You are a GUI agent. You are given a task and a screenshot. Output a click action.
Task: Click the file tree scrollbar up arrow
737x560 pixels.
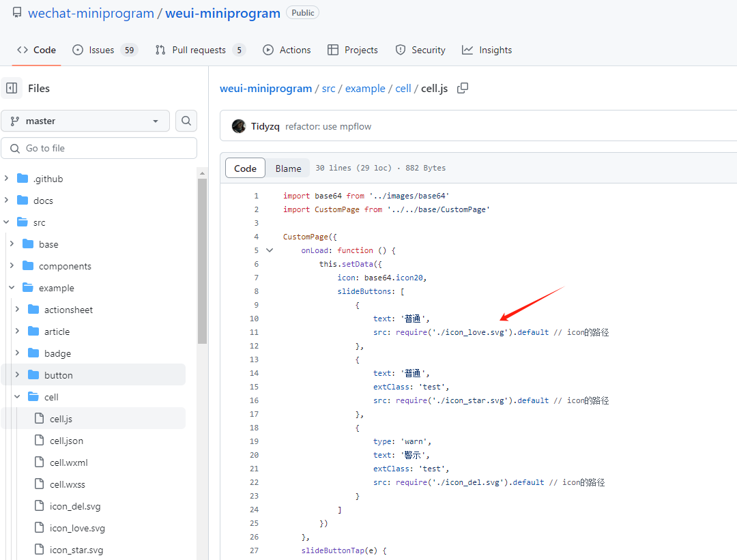pos(203,173)
